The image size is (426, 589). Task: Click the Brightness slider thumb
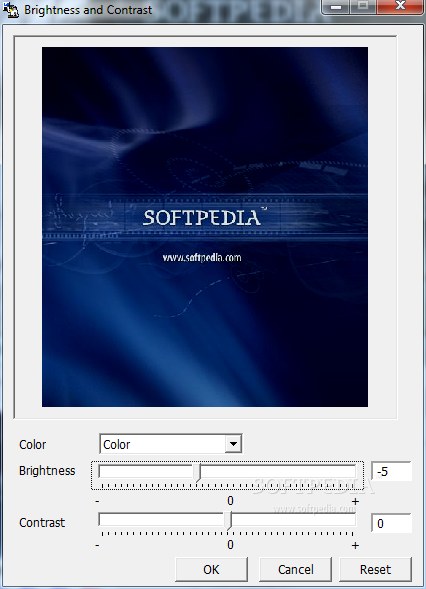[198, 473]
